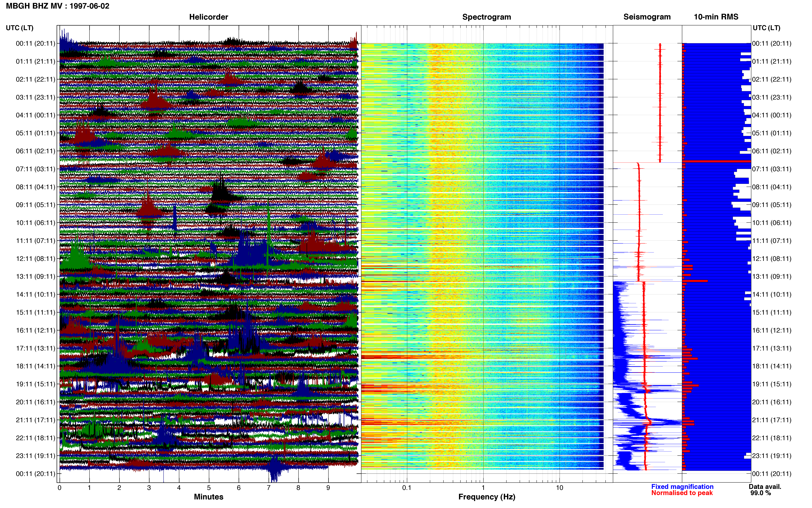Click the 'Minutes' axis label under the Helicorder
The width and height of the screenshot is (812, 508).
click(209, 497)
